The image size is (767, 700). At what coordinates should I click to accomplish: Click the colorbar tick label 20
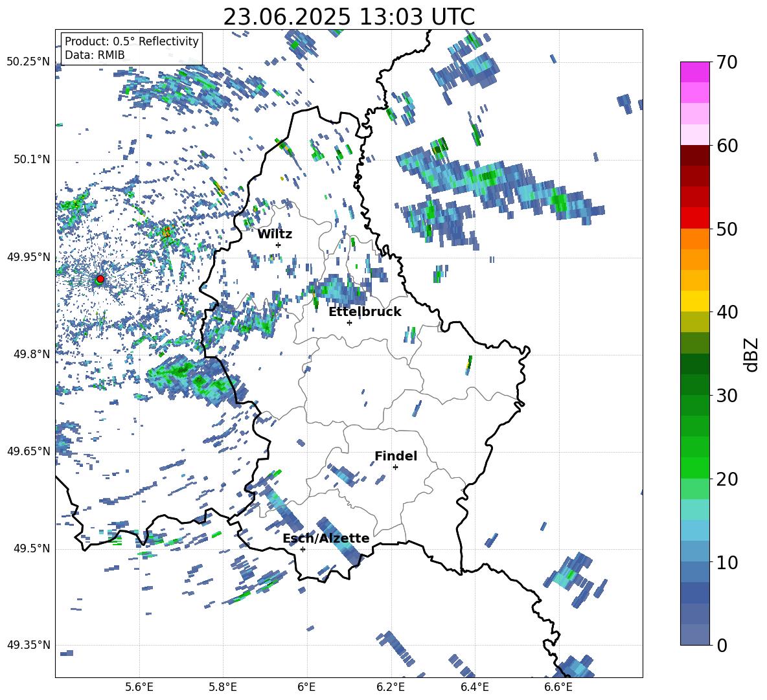(726, 479)
